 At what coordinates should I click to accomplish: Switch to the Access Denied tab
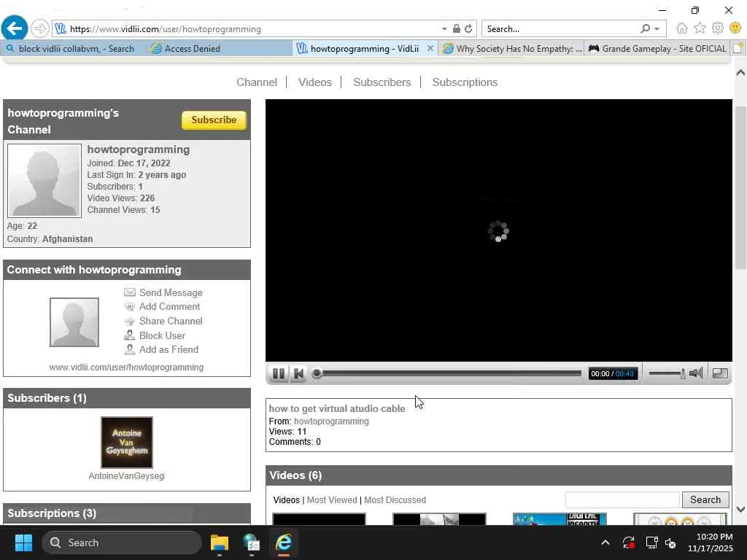(219, 49)
